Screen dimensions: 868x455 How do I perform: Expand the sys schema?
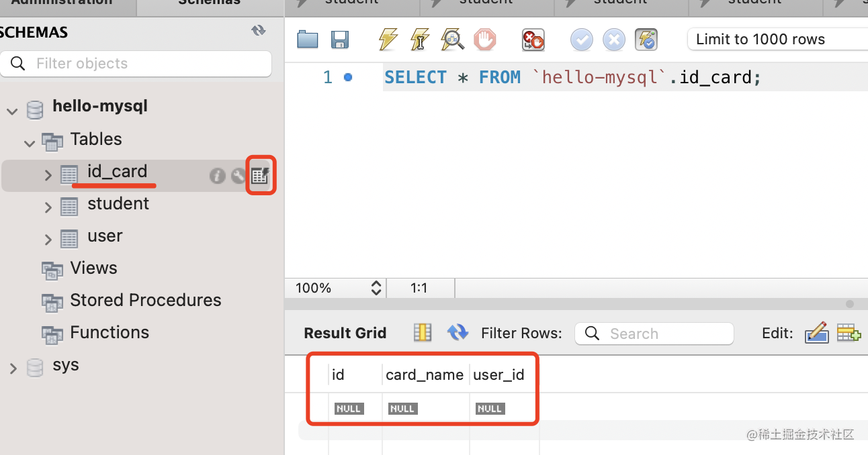(x=13, y=368)
